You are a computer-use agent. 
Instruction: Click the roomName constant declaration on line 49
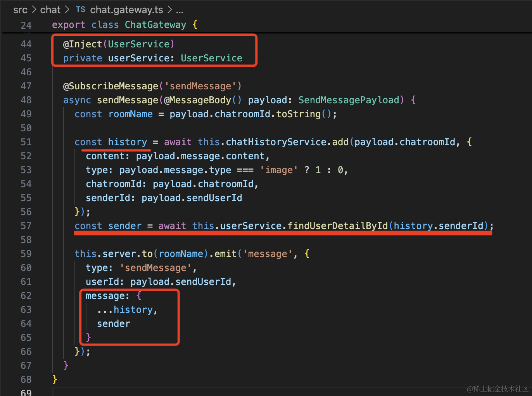(x=130, y=114)
